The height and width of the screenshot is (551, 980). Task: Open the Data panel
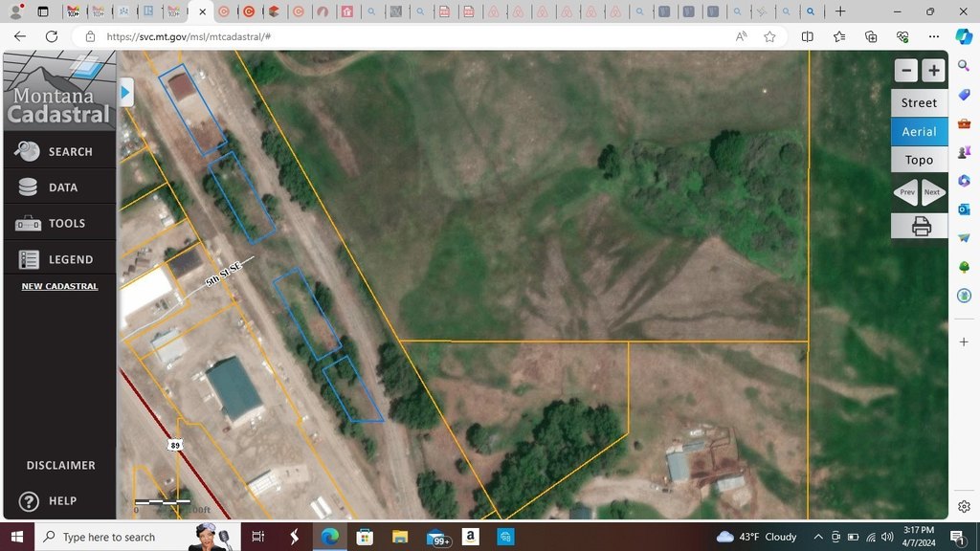(x=58, y=187)
